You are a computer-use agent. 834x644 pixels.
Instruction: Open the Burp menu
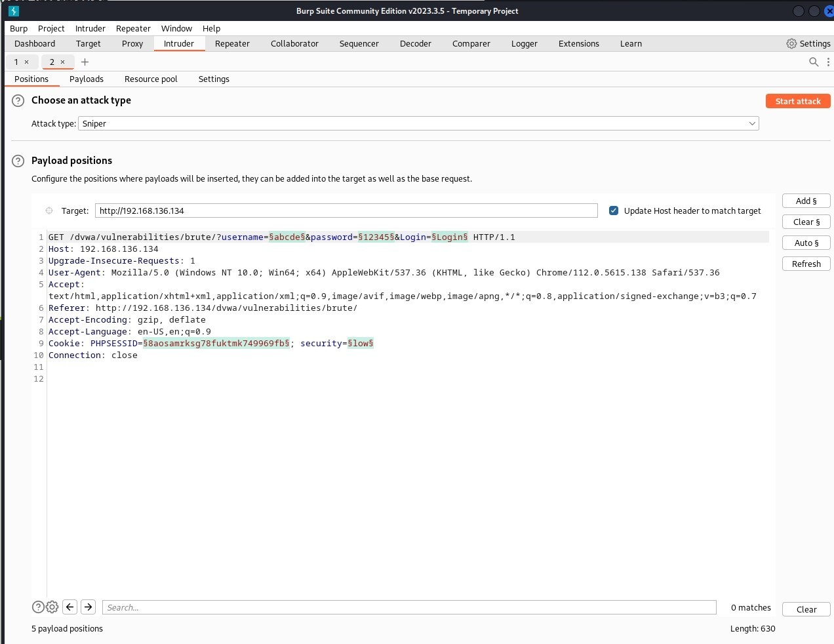(19, 28)
